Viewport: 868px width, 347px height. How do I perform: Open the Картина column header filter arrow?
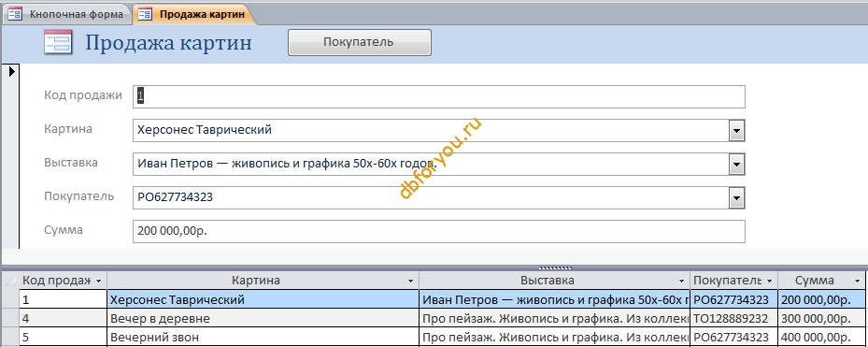point(411,281)
